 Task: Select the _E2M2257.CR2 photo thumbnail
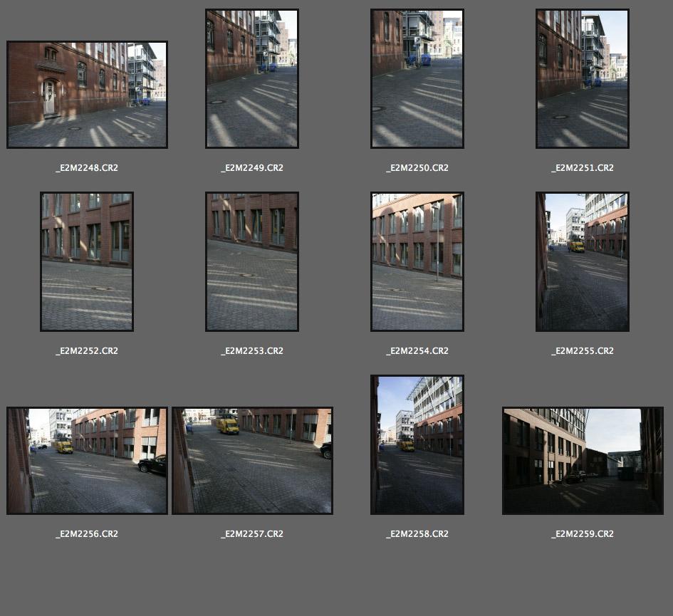tap(252, 461)
